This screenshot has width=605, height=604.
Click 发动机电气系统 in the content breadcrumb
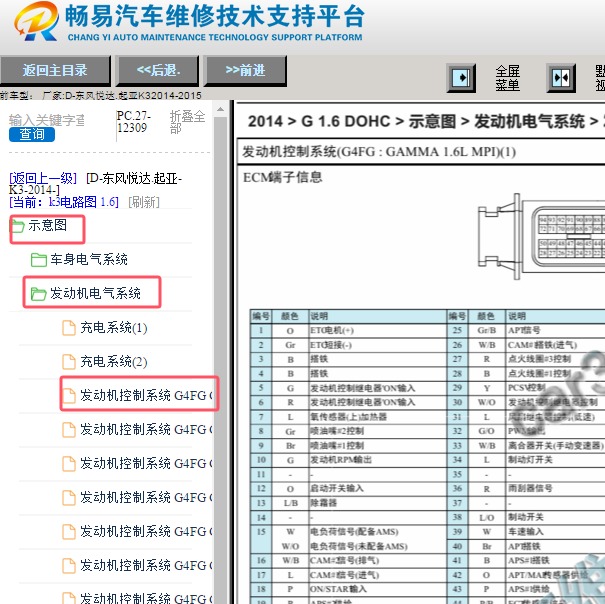click(529, 121)
